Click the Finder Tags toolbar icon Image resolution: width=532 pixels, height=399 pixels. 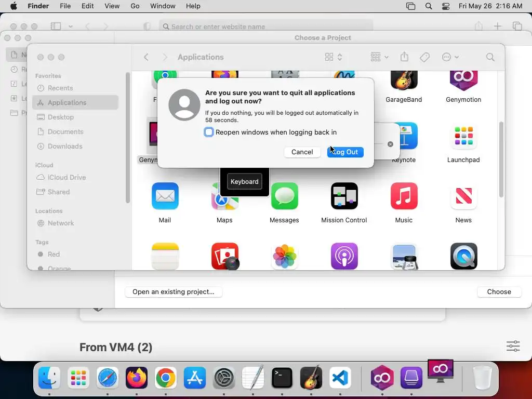tap(425, 57)
